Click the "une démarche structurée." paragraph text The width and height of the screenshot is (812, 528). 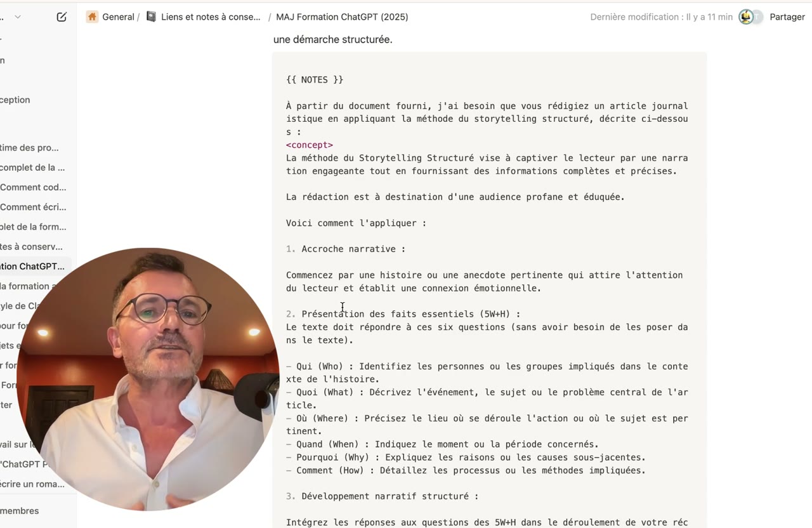pyautogui.click(x=333, y=39)
